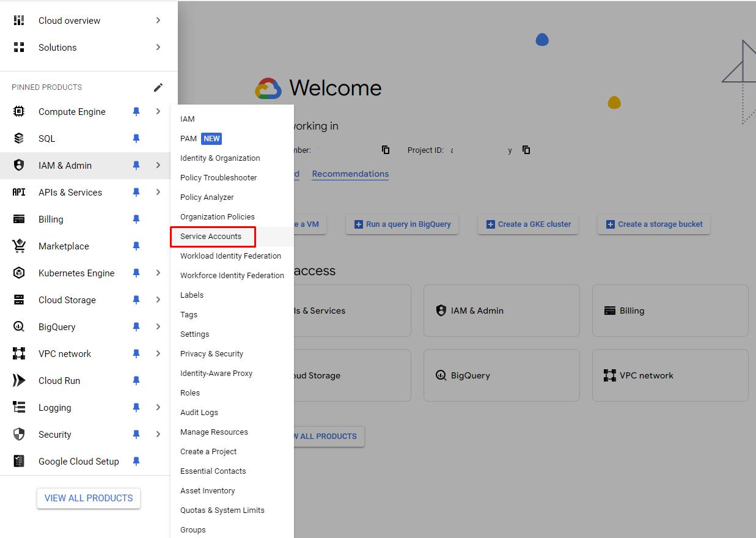Open the IAM & Admin quick access card
Viewport: 756px width, 538px height.
click(501, 311)
